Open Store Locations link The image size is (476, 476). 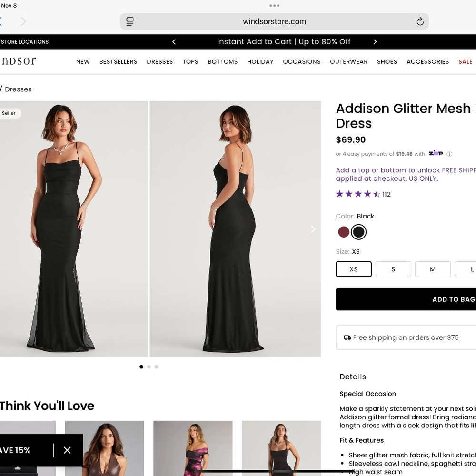tap(24, 42)
